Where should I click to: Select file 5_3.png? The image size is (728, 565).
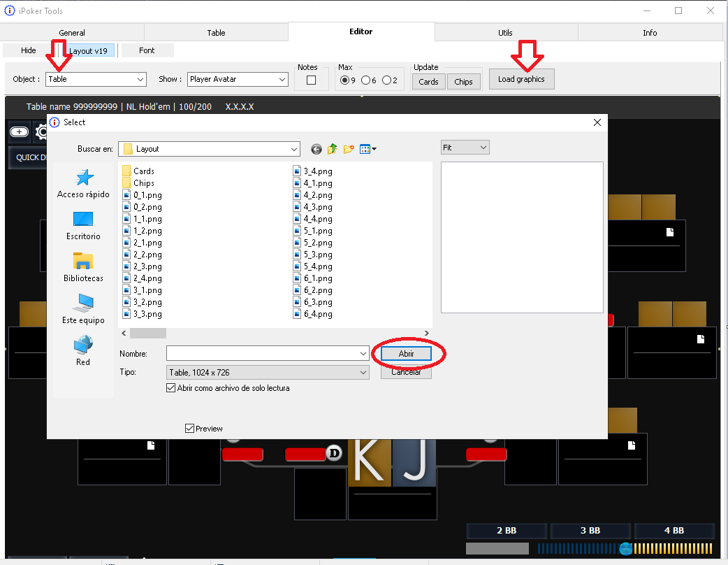312,255
